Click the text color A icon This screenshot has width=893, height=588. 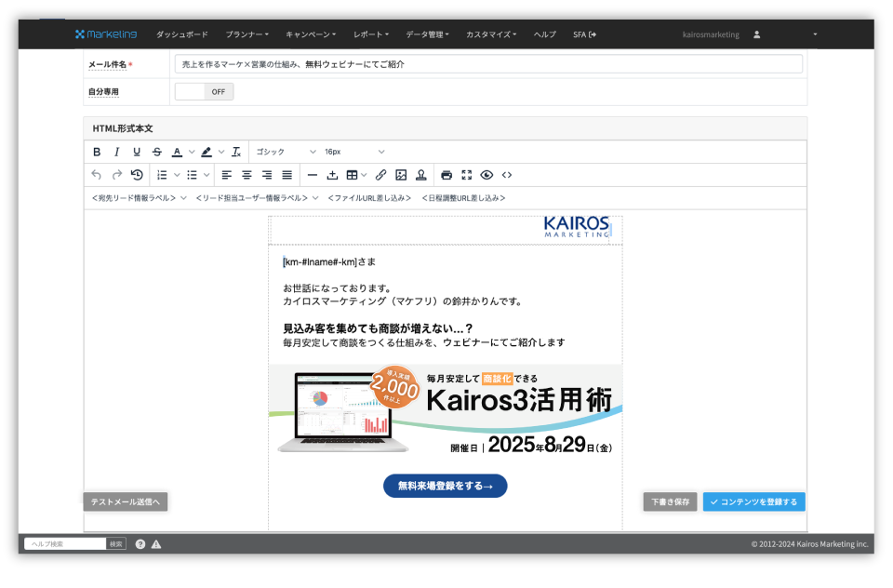(177, 153)
